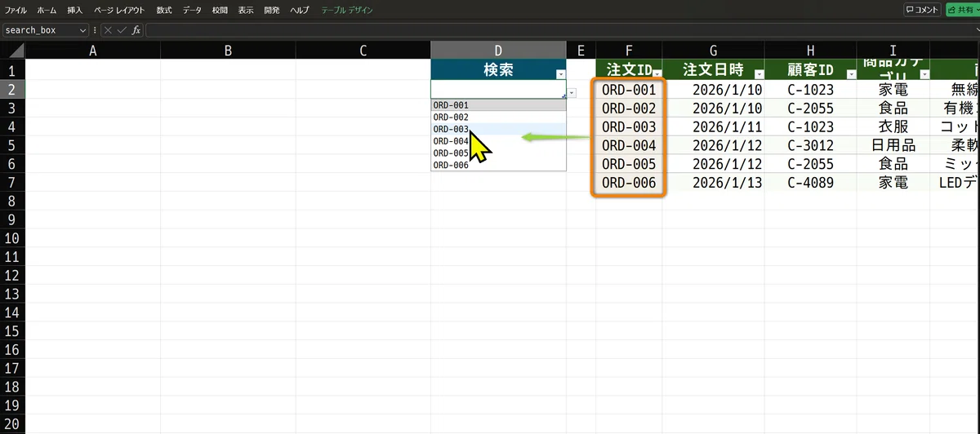Choose ORD-002 in the dropdown list

[498, 117]
